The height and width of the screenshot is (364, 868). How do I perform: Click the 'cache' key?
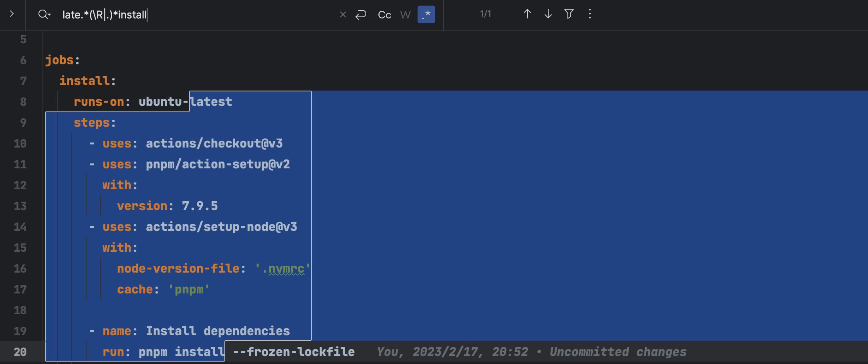tap(135, 289)
